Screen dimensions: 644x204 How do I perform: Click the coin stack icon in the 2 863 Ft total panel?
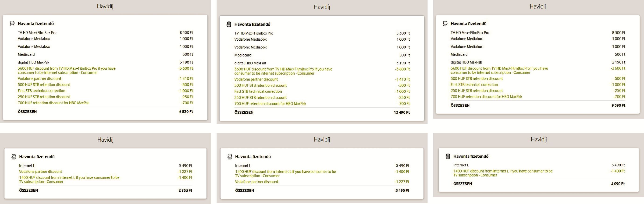14,157
